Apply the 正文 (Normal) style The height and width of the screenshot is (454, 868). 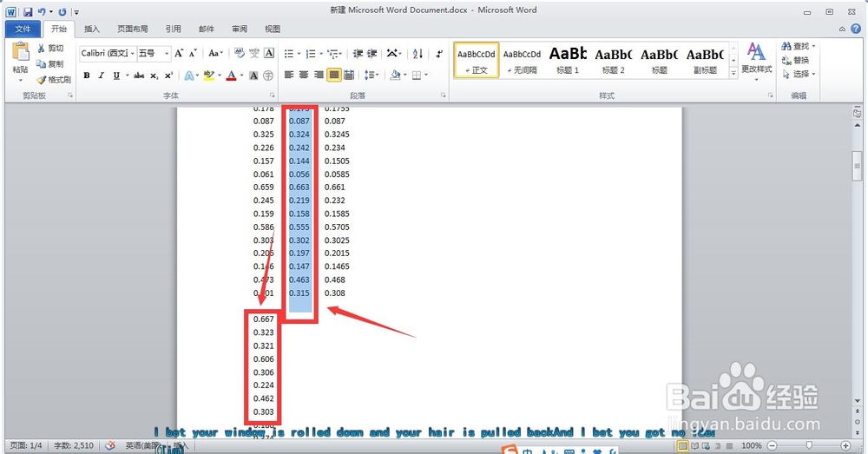476,61
